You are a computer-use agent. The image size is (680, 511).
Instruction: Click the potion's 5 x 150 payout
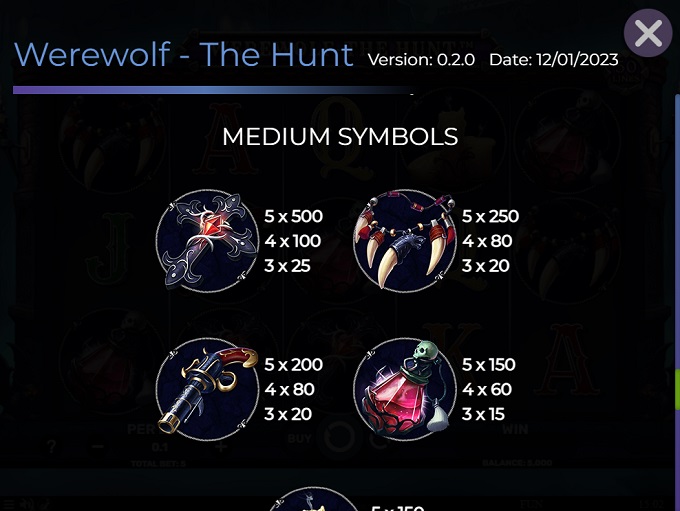pyautogui.click(x=488, y=364)
